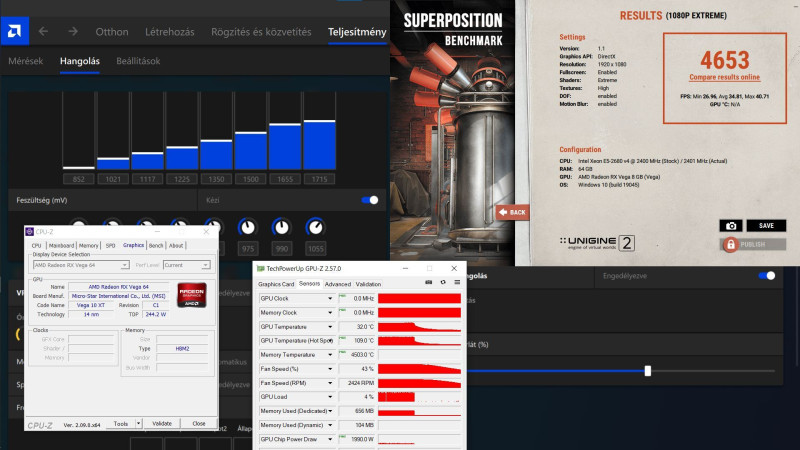The width and height of the screenshot is (800, 450).
Task: Click the Radeon Graphics logo in CPU-Z
Action: click(192, 295)
